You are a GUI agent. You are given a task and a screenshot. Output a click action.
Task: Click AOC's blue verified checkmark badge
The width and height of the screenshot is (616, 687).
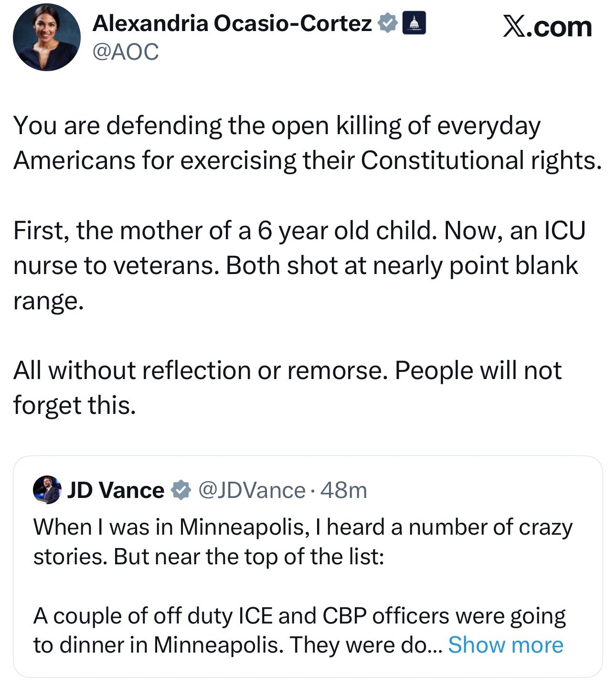pyautogui.click(x=388, y=23)
